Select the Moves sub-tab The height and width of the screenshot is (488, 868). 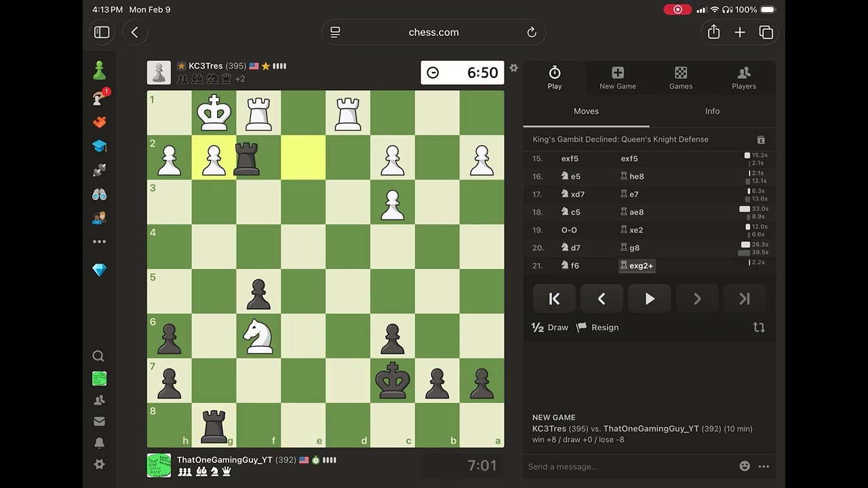pyautogui.click(x=586, y=111)
